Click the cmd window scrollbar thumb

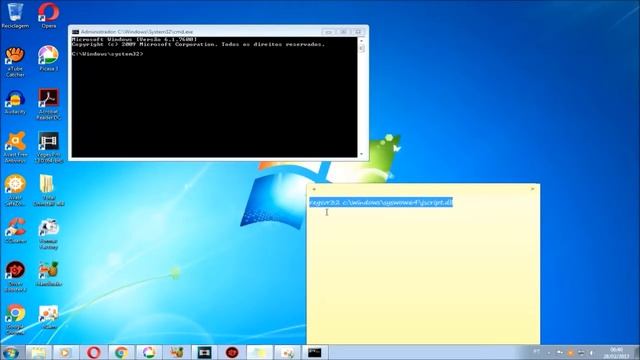[361, 48]
